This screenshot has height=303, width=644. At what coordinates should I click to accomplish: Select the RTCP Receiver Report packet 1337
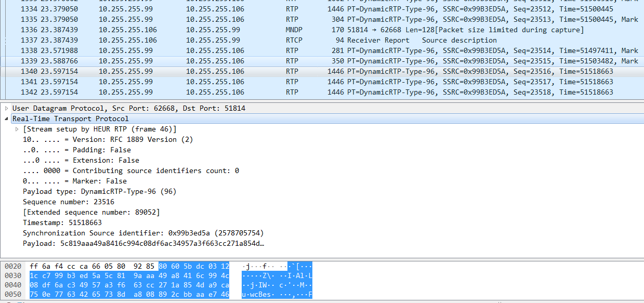[208, 40]
